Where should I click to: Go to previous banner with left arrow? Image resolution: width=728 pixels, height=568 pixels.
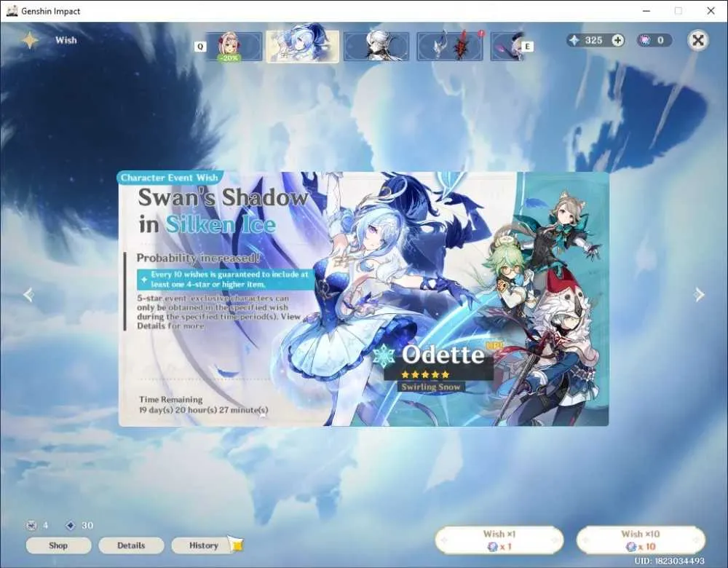29,294
